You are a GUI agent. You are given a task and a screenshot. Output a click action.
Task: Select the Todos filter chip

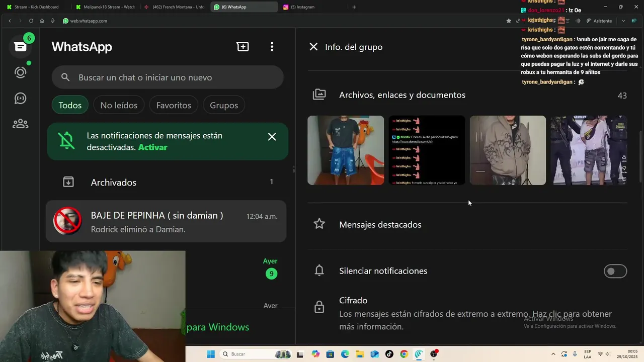tap(70, 105)
